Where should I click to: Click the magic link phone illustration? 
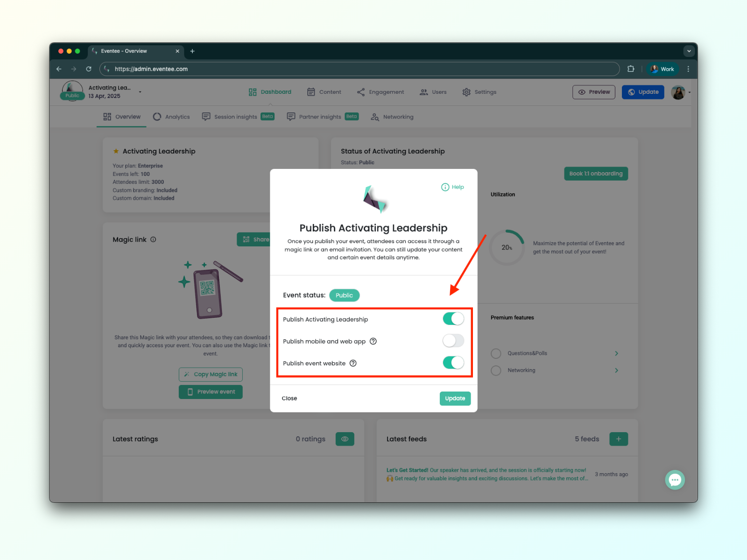click(x=210, y=289)
